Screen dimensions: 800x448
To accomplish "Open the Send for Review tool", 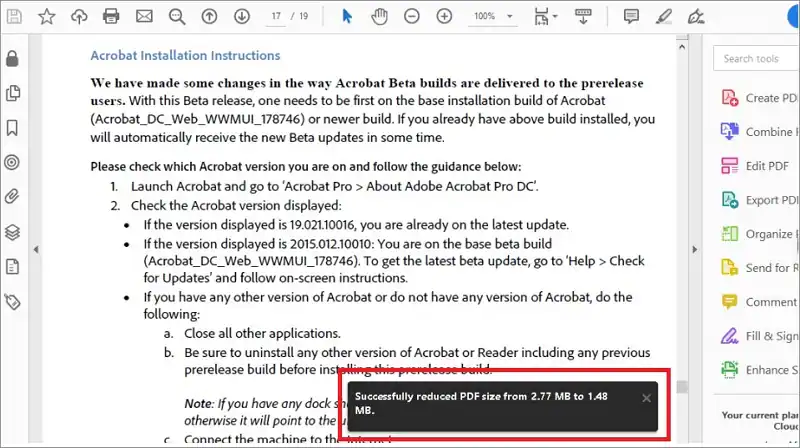I will [x=760, y=267].
